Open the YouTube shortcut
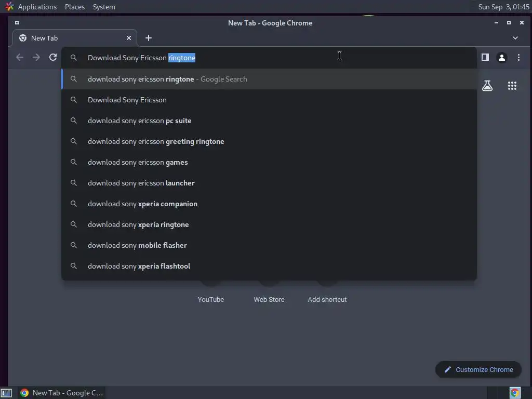 pos(211,299)
